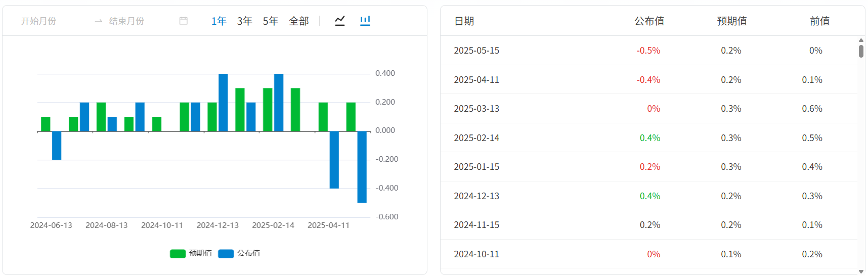This screenshot has height=278, width=868.
Task: Click the 公布值 column header
Action: click(649, 21)
